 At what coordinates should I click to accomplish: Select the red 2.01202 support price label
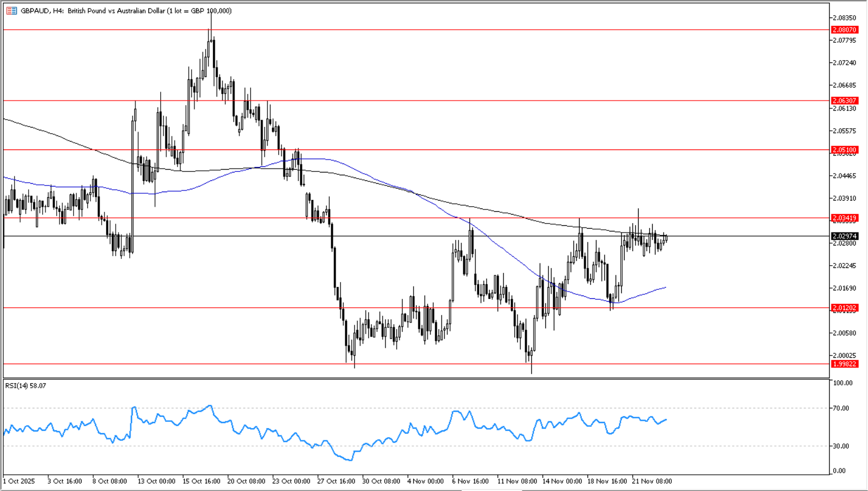click(x=844, y=308)
